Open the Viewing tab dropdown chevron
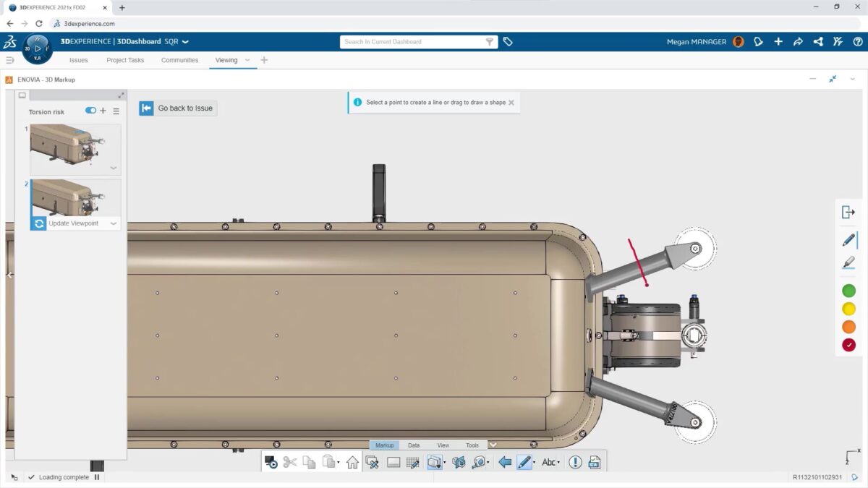 pyautogui.click(x=247, y=60)
